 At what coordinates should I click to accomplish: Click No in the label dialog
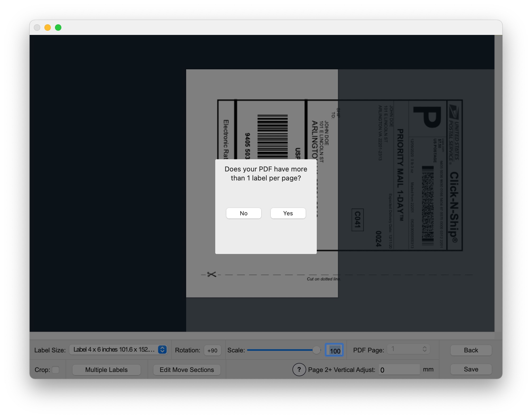(x=244, y=213)
